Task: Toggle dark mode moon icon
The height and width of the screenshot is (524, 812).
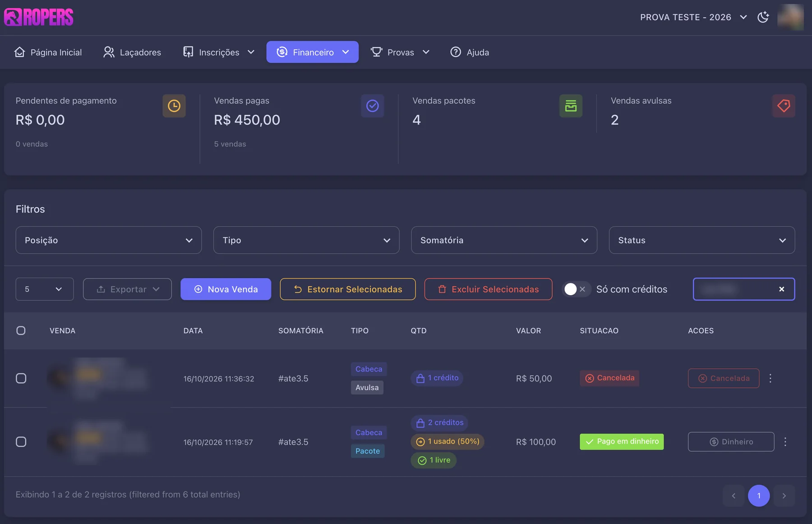Action: pos(763,17)
